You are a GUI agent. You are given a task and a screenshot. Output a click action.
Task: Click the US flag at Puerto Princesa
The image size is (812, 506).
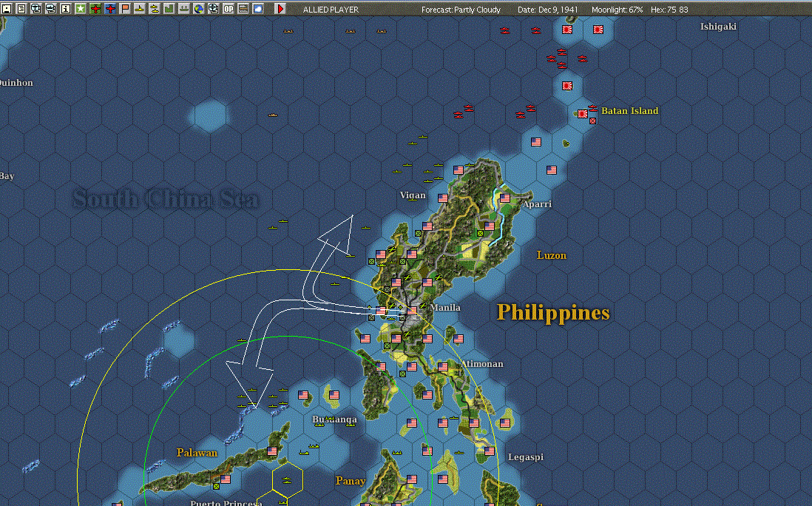pos(226,479)
